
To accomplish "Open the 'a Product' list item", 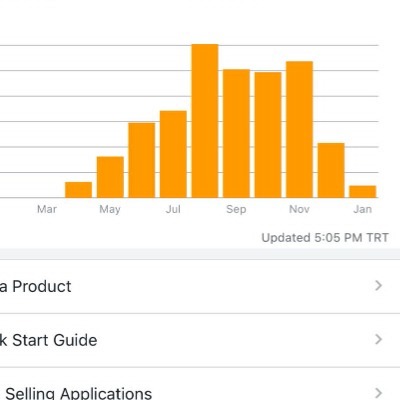I will click(x=200, y=286).
